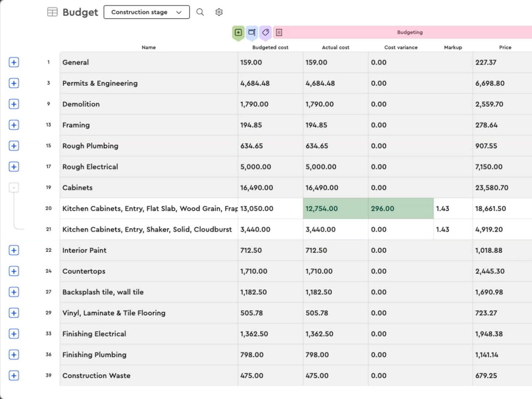
Task: Expand the Permits & Engineering row
Action: tap(14, 83)
